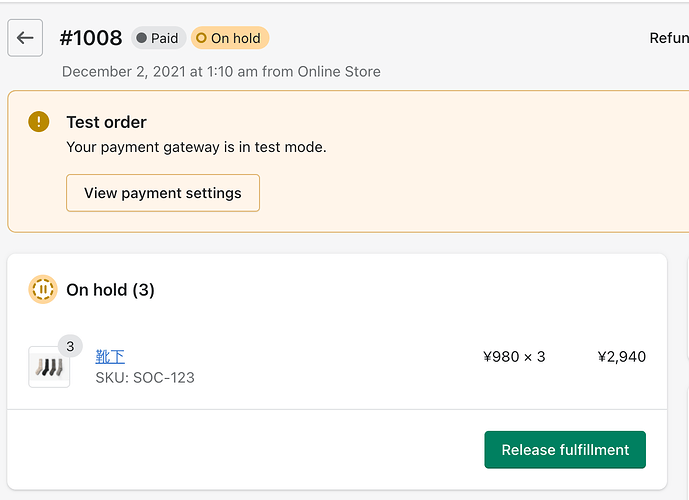This screenshot has width=689, height=500.
Task: Open the socks product thumbnail
Action: click(x=48, y=367)
